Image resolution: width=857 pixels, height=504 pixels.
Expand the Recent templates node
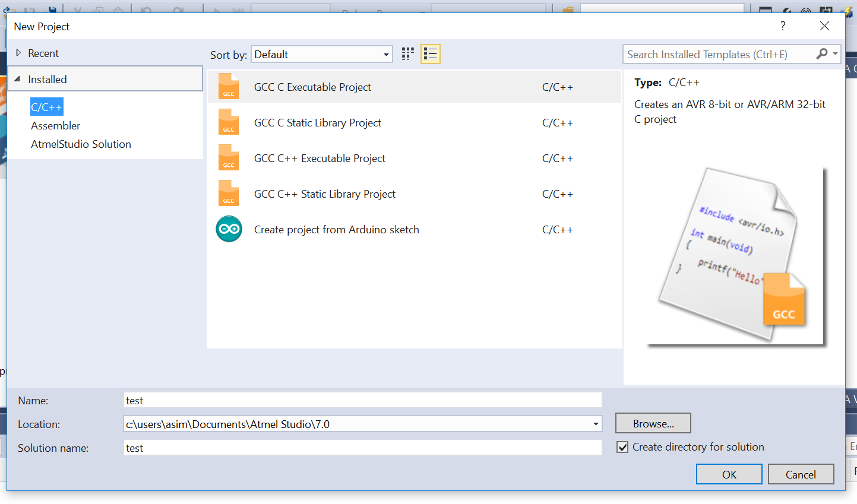(18, 53)
